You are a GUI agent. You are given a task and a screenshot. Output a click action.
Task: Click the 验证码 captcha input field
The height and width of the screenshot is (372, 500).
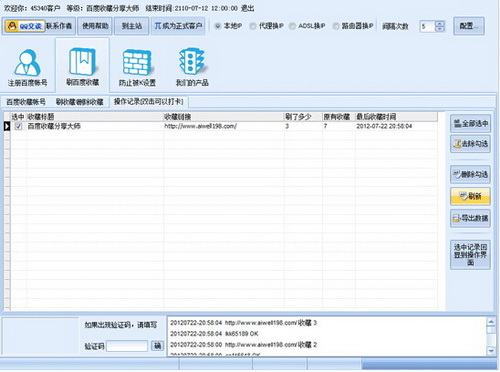click(127, 346)
